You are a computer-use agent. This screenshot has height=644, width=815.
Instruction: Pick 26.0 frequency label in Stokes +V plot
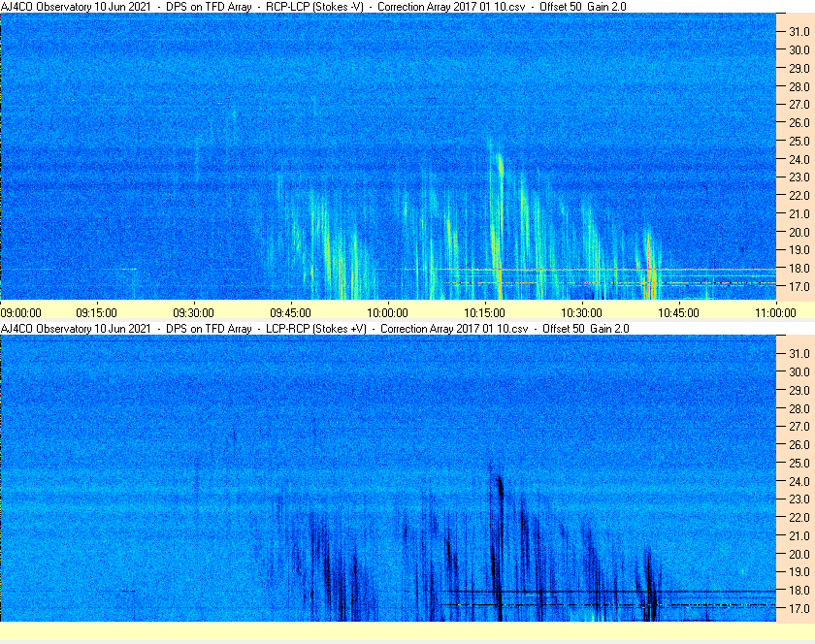click(x=799, y=444)
